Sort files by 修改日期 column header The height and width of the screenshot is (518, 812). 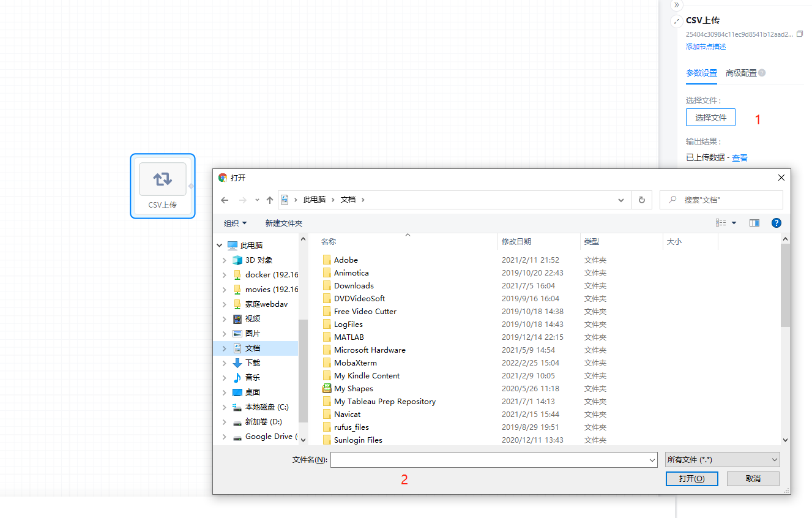516,242
